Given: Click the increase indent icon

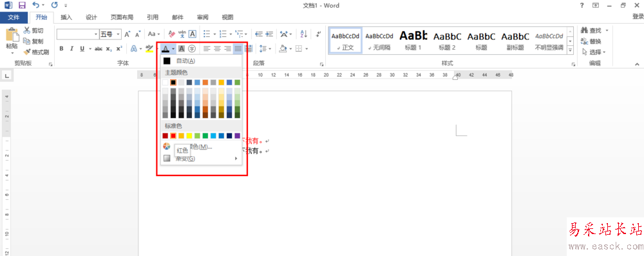Looking at the screenshot, I should [269, 34].
